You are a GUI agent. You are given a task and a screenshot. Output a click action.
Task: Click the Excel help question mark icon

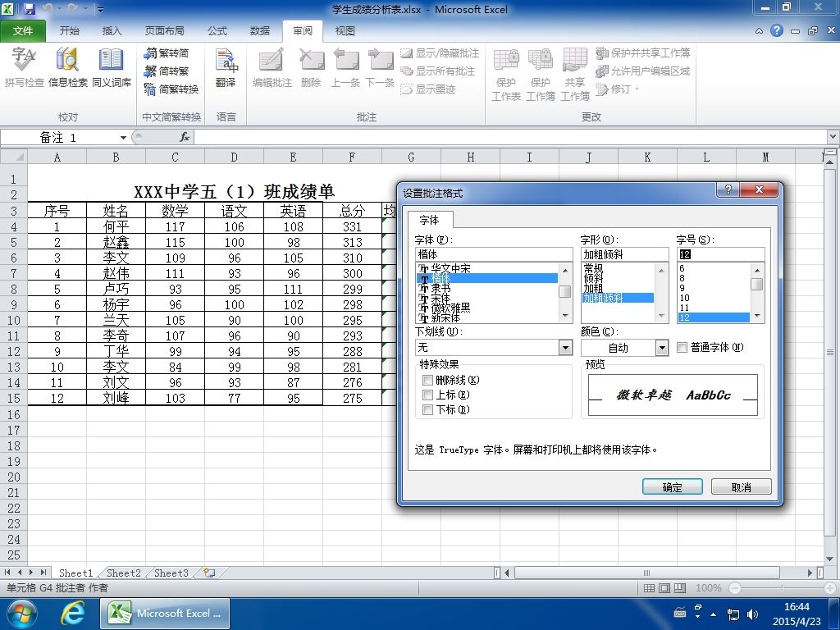[x=776, y=30]
